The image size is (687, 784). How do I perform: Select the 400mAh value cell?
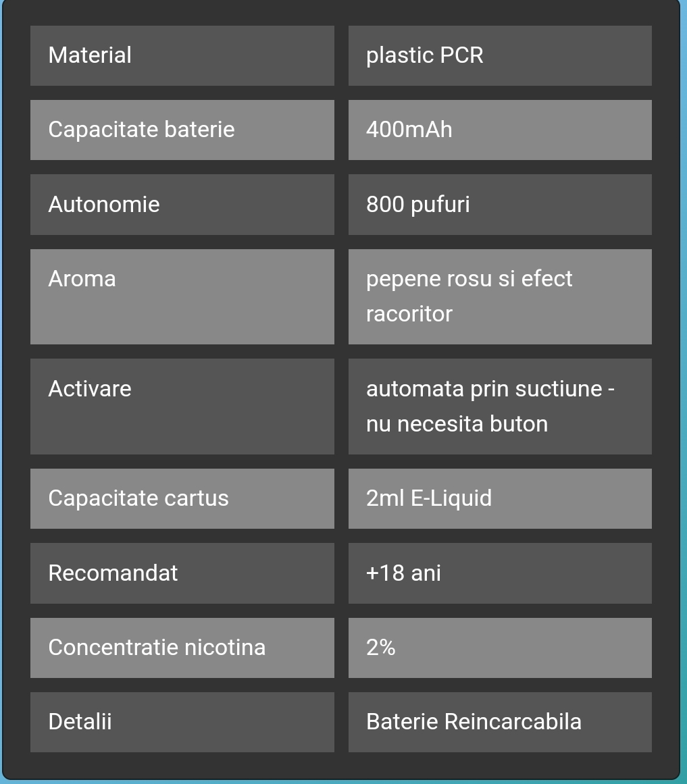coord(500,130)
